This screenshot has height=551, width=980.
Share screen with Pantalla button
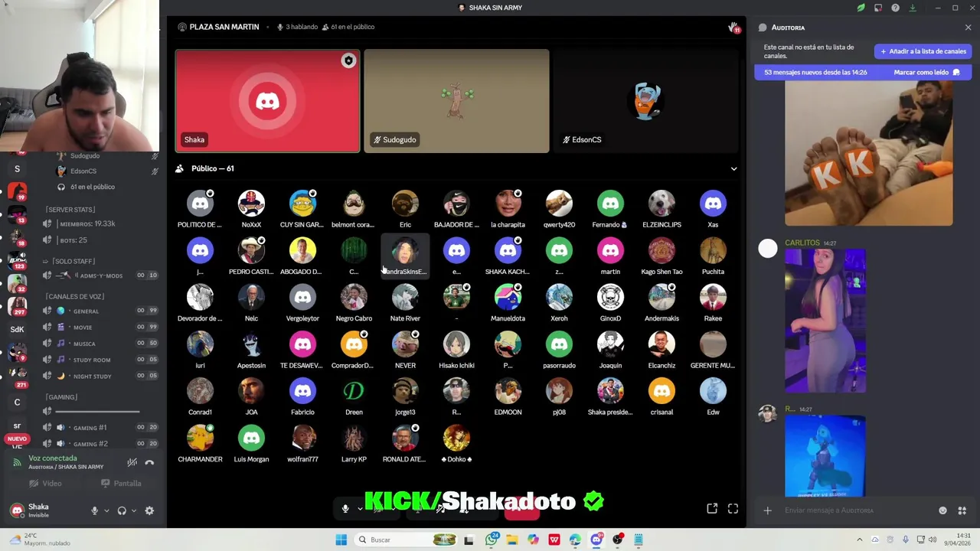121,484
